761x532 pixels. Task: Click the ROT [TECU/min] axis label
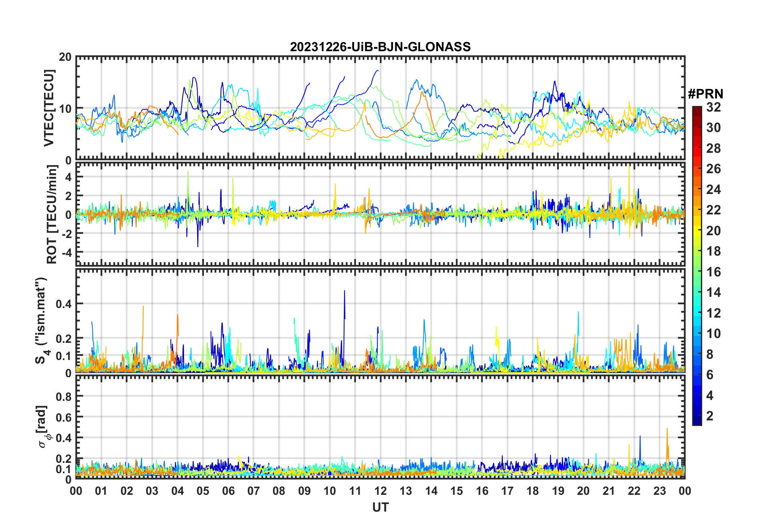pyautogui.click(x=52, y=214)
